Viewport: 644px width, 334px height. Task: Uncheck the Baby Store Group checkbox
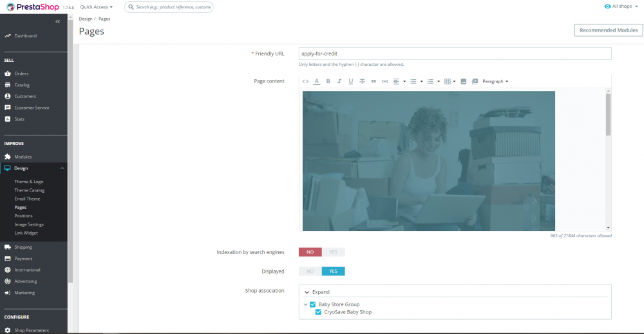pos(312,305)
